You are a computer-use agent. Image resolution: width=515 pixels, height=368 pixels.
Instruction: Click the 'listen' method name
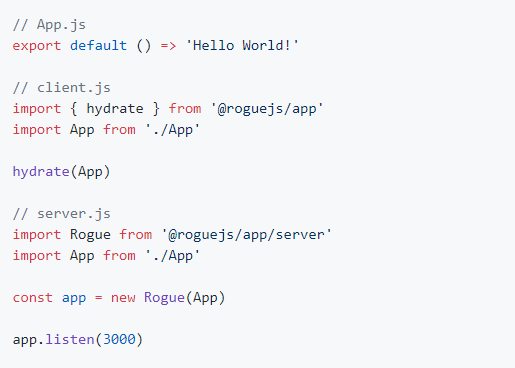click(x=70, y=339)
